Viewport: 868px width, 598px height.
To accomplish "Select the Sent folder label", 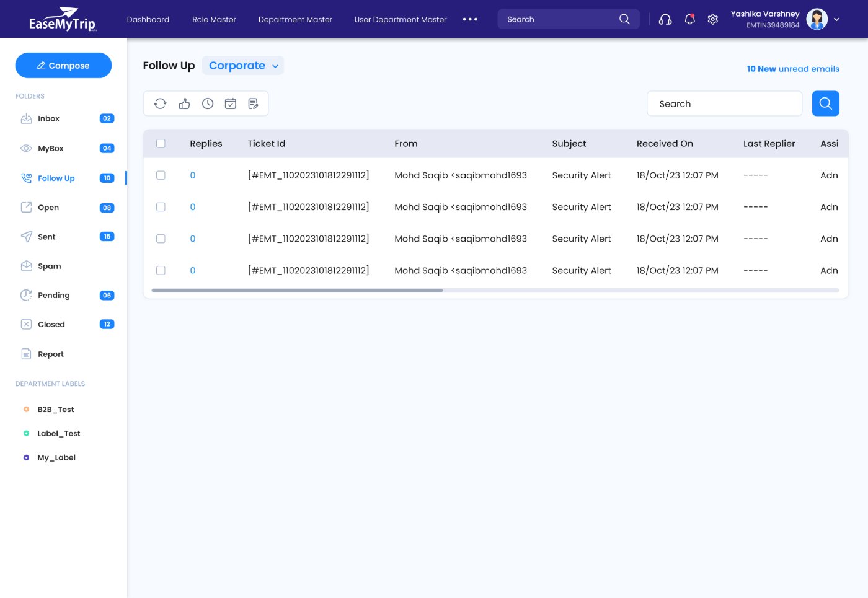I will 46,237.
